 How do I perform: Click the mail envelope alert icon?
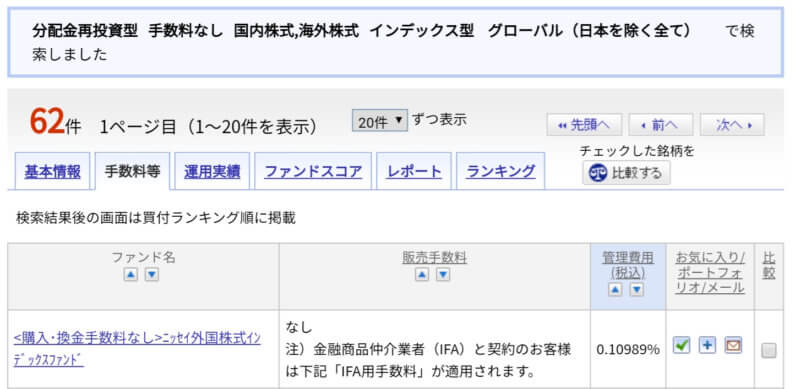(x=733, y=346)
